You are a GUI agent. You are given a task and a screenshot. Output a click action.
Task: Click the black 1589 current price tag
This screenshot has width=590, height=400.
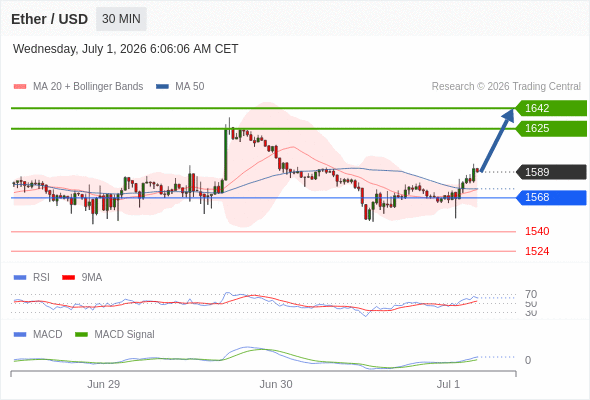(551, 172)
